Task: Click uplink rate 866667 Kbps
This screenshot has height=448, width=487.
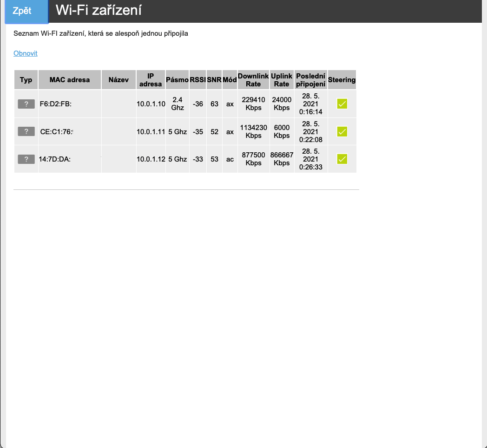Action: [282, 159]
